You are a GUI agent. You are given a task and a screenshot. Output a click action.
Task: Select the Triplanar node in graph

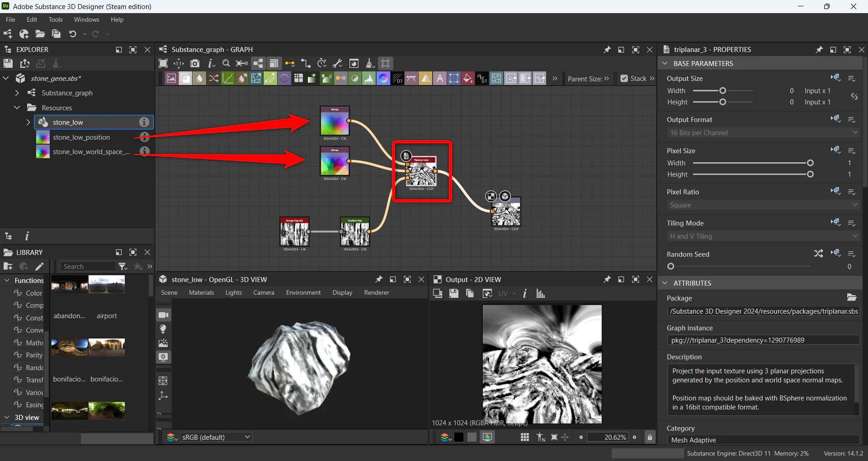coord(422,172)
